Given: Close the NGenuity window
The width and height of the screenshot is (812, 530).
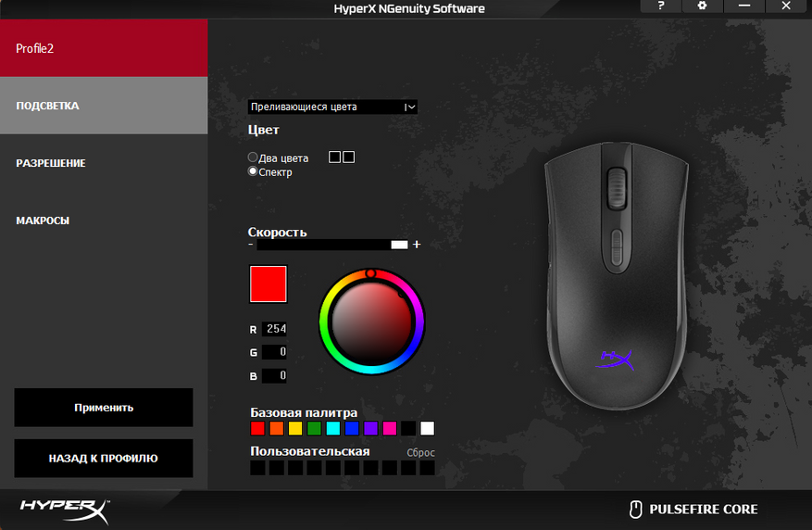Looking at the screenshot, I should (x=786, y=6).
